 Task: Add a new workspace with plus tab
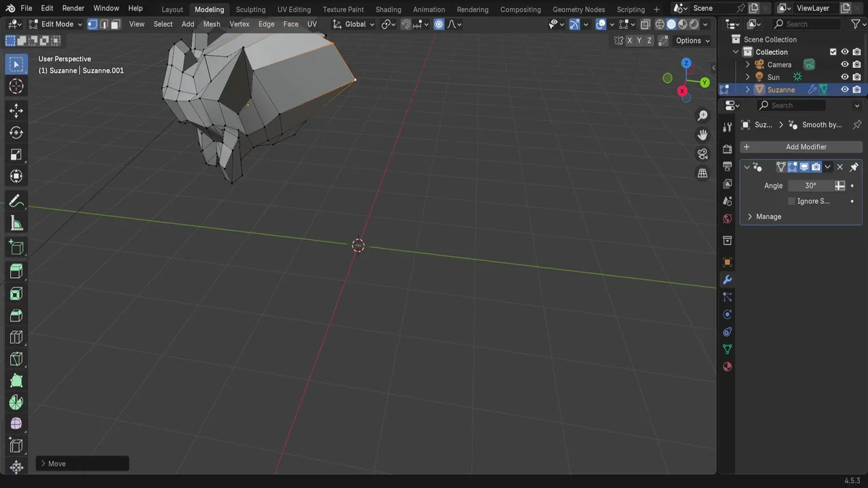click(656, 9)
